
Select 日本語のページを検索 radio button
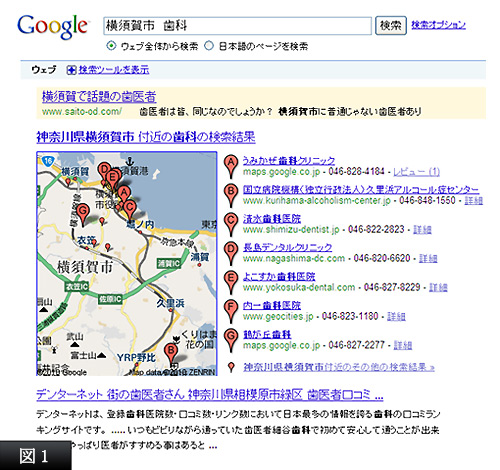point(209,46)
